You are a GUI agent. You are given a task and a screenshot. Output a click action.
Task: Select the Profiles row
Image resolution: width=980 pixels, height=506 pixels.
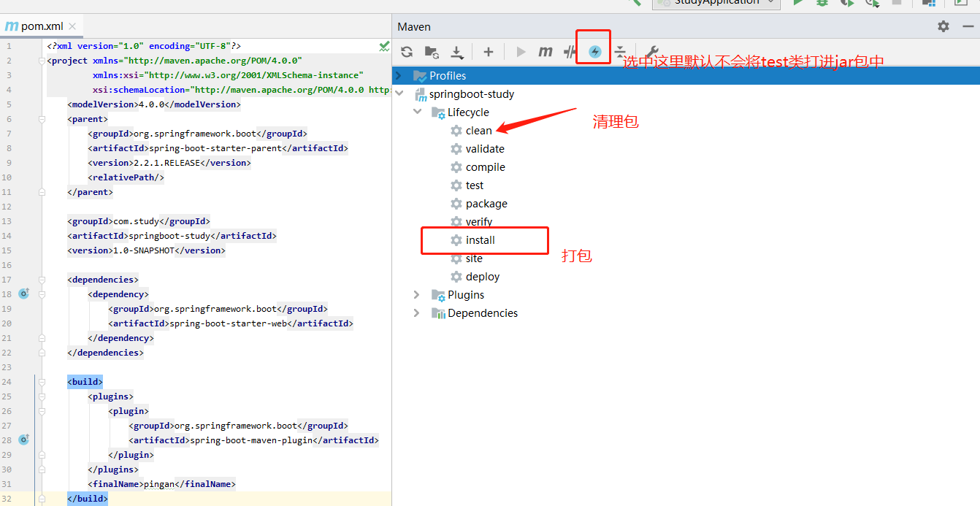(x=686, y=75)
